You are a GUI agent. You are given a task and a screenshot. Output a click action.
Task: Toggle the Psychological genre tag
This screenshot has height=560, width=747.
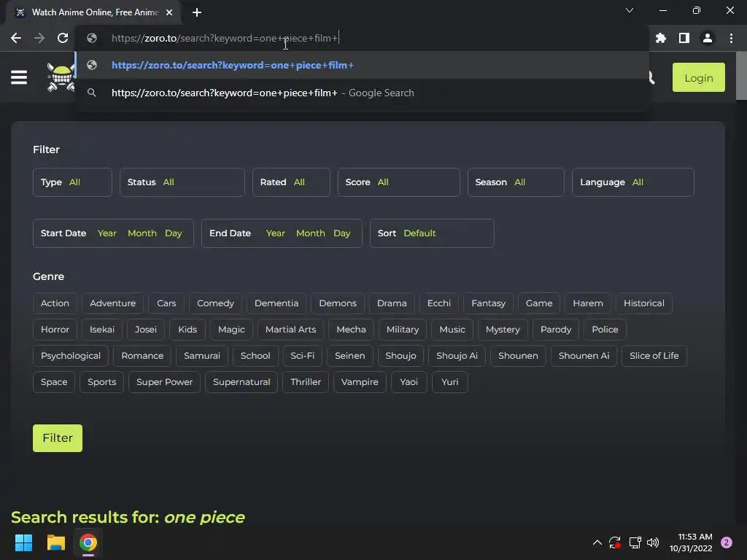(x=71, y=356)
